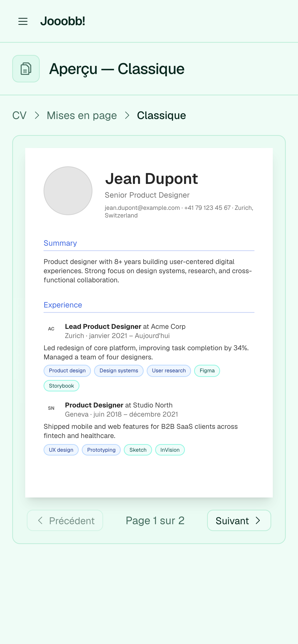Image resolution: width=298 pixels, height=644 pixels.
Task: Click the Storybook tool tag
Action: point(61,386)
